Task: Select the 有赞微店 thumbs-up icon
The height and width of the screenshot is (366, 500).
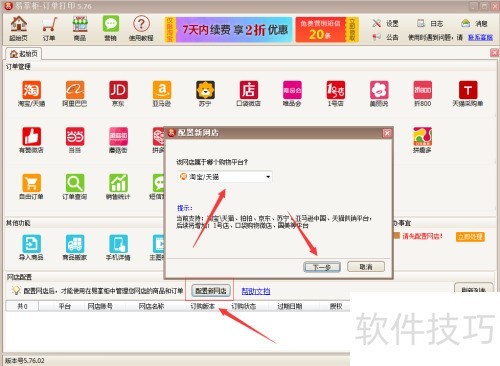Action: click(31, 140)
